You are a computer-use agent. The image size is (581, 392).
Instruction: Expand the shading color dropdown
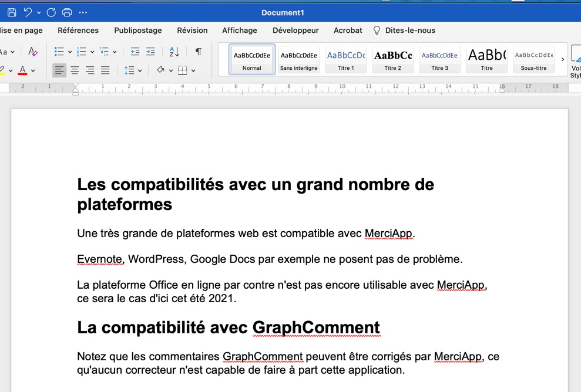pyautogui.click(x=171, y=70)
